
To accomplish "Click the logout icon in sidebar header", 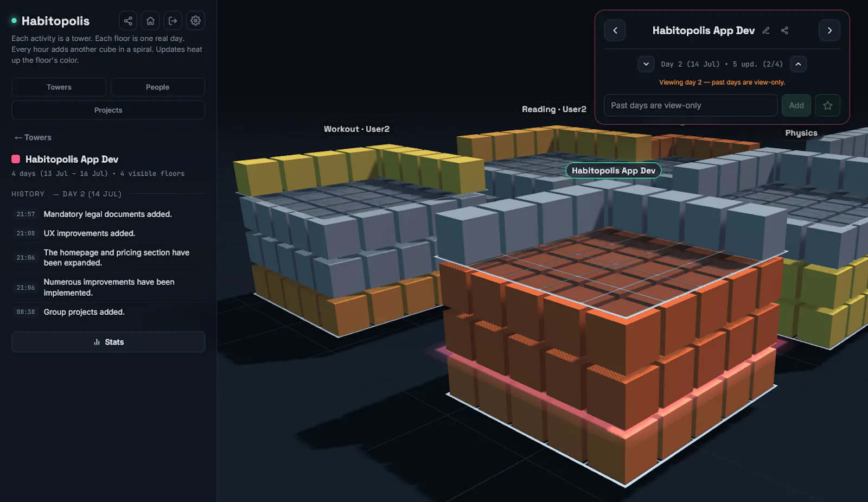I will pos(173,21).
